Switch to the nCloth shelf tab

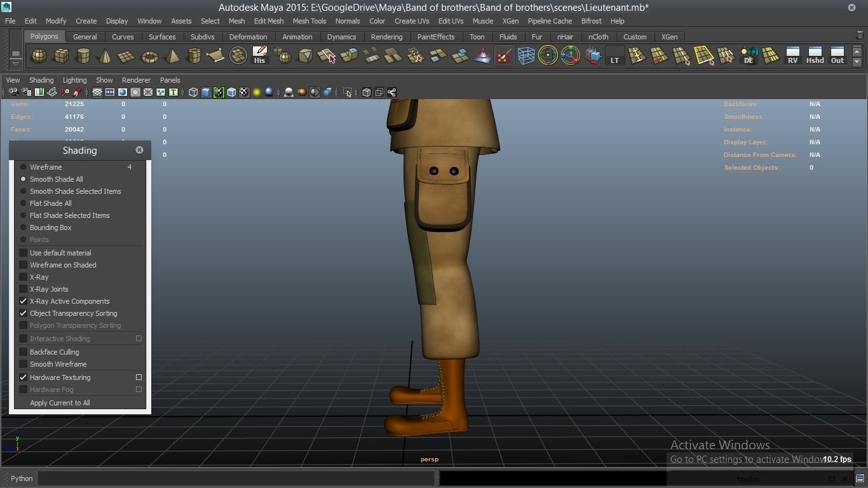click(x=598, y=37)
